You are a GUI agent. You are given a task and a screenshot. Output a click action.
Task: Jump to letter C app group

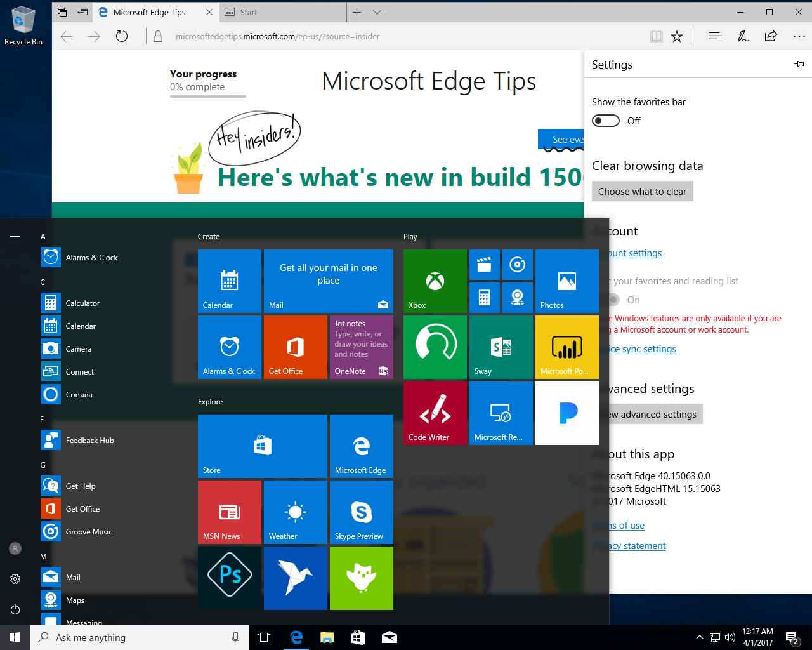click(43, 282)
